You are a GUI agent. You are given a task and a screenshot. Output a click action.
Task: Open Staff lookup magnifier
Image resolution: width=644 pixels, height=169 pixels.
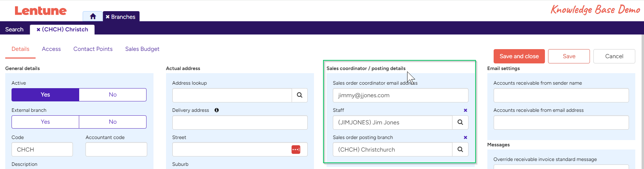coord(460,122)
